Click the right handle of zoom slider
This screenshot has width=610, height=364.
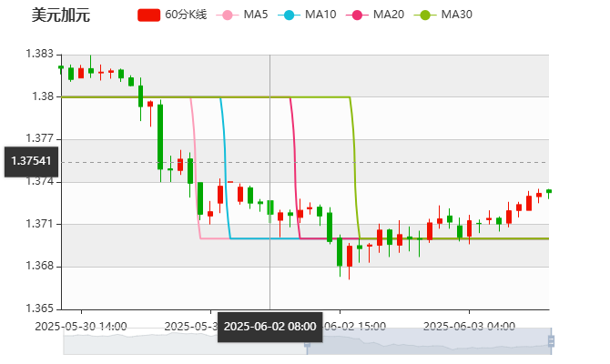(551, 341)
